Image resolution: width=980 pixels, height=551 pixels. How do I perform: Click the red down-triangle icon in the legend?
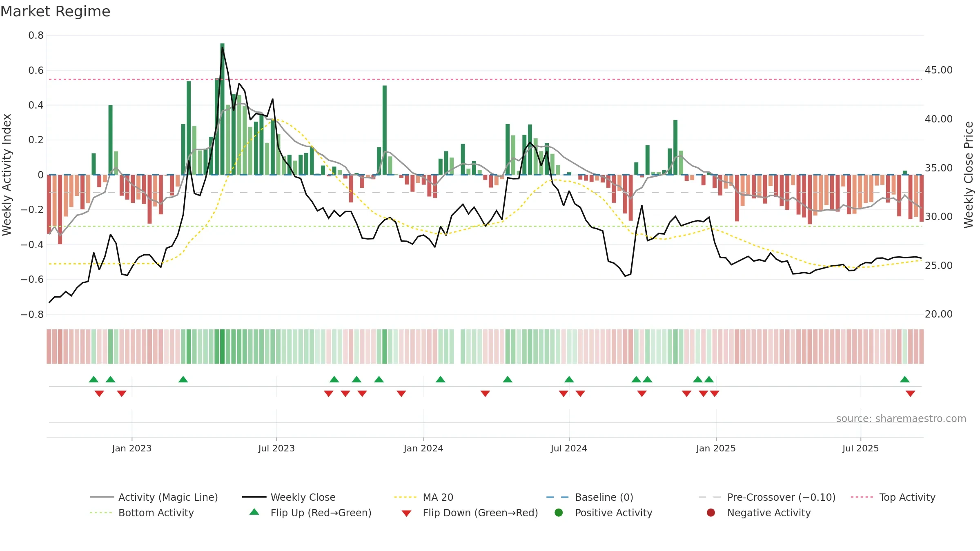point(406,513)
